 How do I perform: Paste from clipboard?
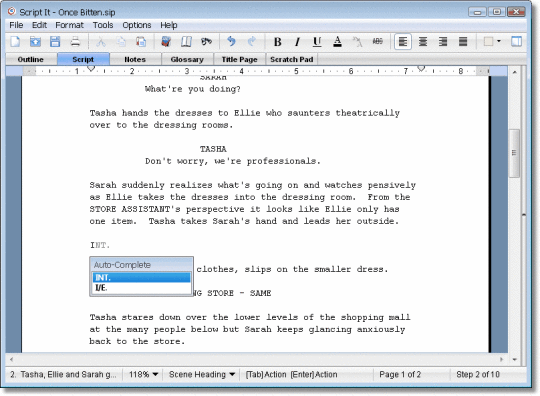(141, 42)
